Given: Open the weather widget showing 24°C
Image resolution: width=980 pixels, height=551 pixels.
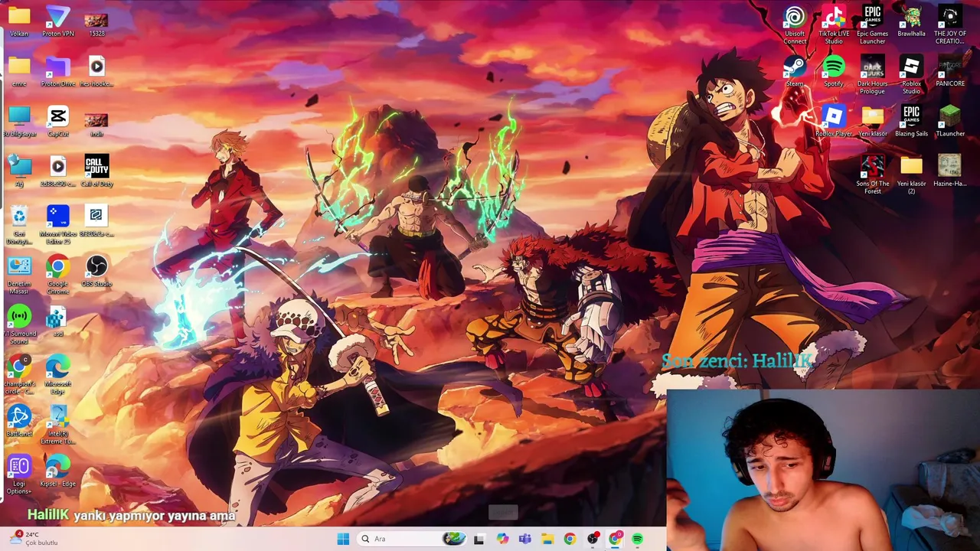Looking at the screenshot, I should click(34, 539).
